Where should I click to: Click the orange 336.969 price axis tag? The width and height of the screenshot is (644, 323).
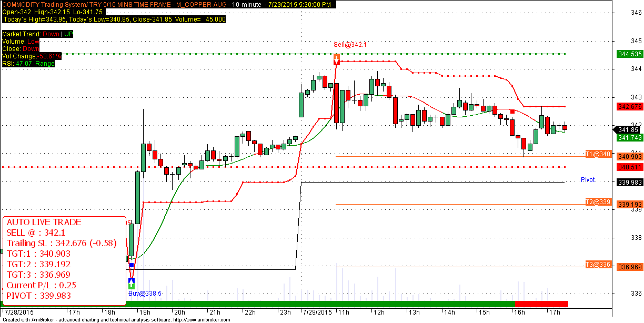pos(629,267)
